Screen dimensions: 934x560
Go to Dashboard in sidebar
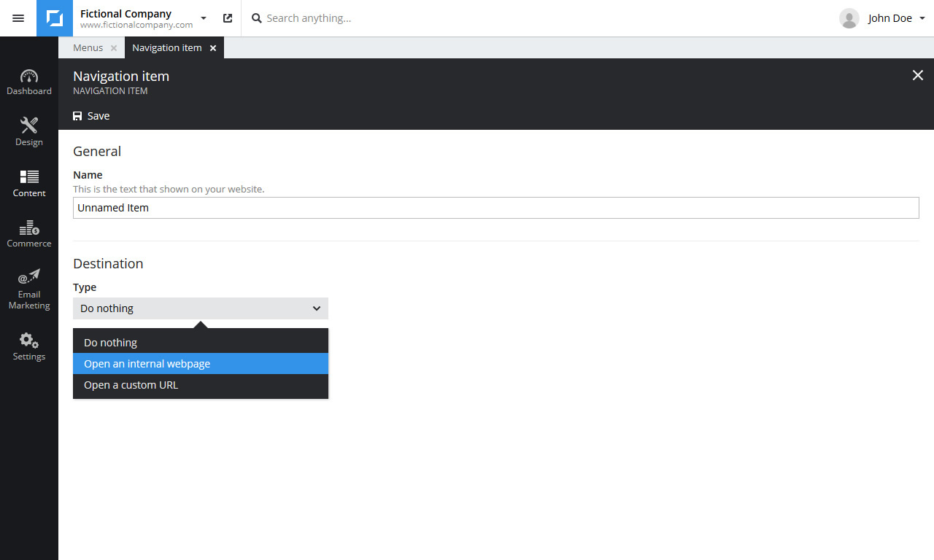pyautogui.click(x=29, y=82)
